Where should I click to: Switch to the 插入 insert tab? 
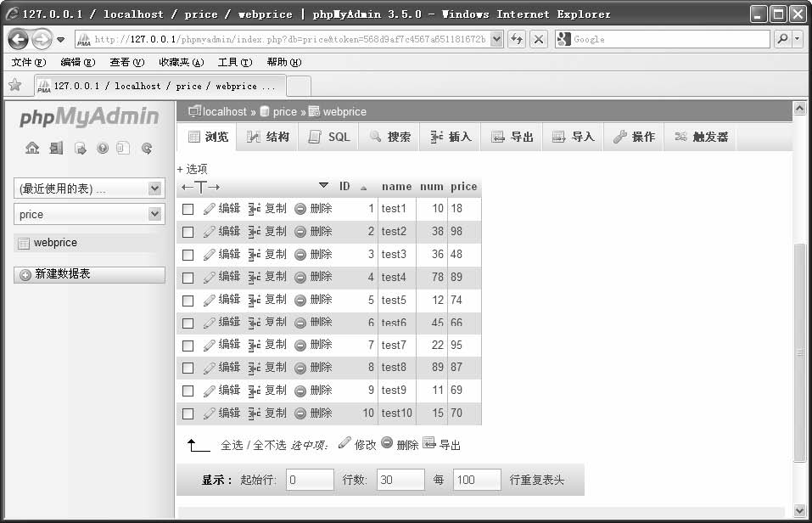[451, 137]
